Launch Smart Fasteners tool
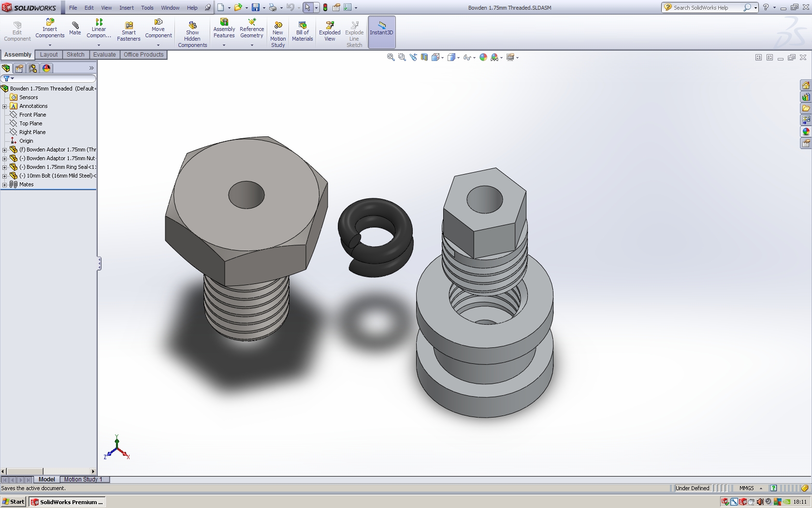The image size is (812, 508). pos(129,31)
